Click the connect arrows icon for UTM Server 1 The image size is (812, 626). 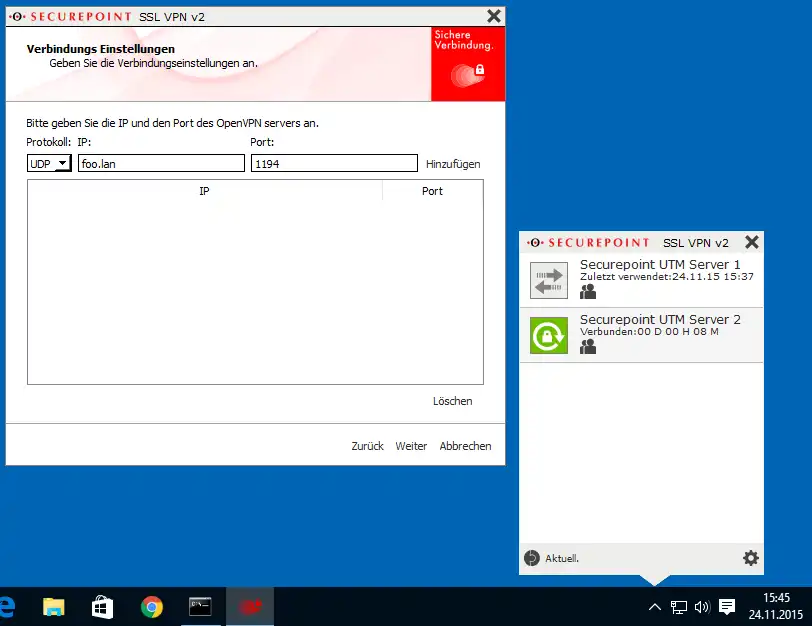(x=549, y=280)
